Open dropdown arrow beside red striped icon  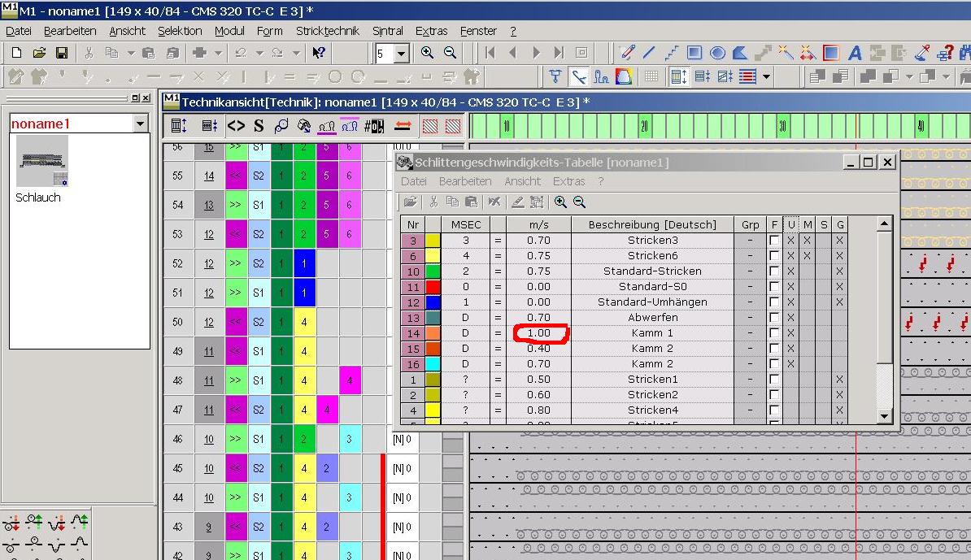point(766,76)
